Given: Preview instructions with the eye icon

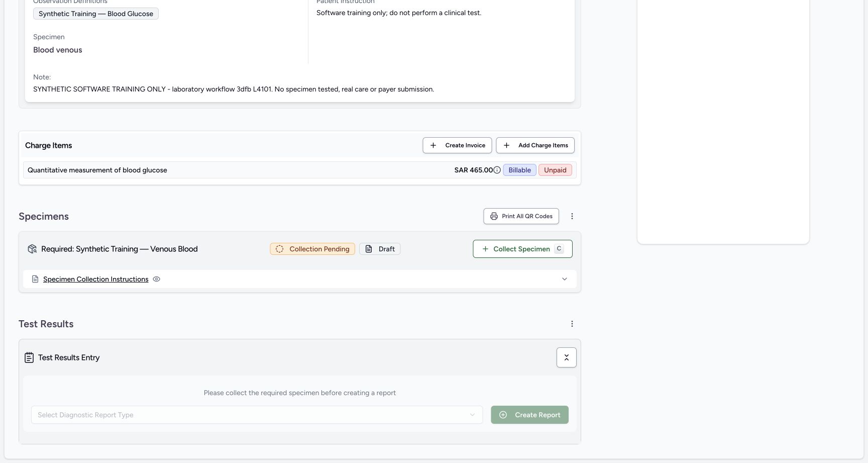Looking at the screenshot, I should 157,279.
